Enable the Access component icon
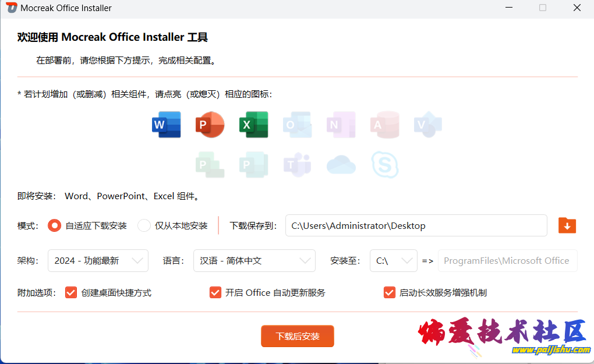Viewport: 594px width, 364px height. click(x=384, y=125)
